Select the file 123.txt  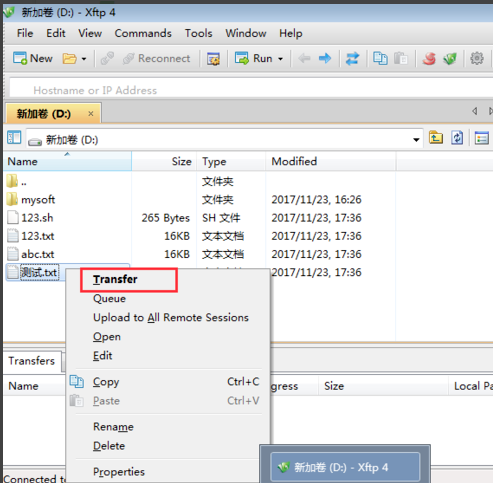click(x=31, y=236)
